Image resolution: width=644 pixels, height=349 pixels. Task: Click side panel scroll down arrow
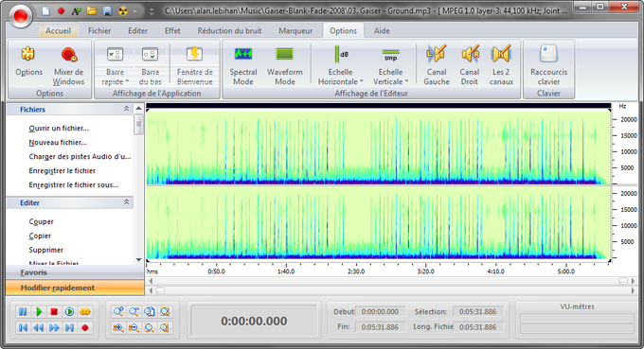[x=139, y=259]
